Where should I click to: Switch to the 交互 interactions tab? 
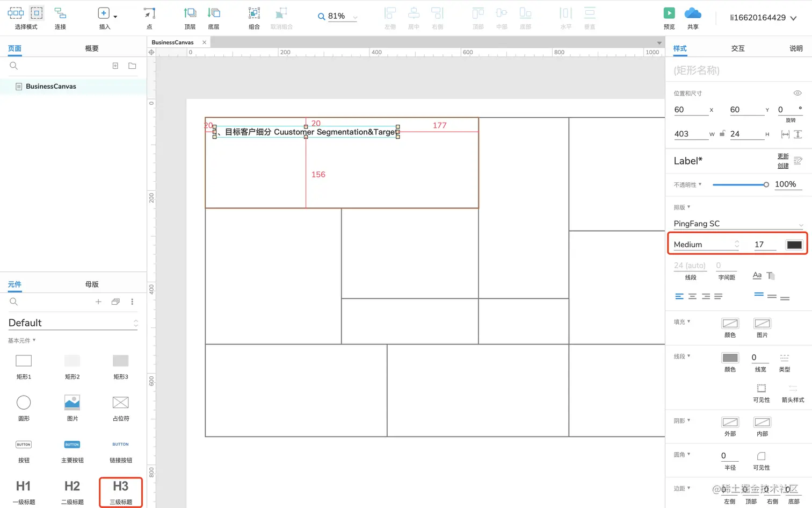[738, 48]
